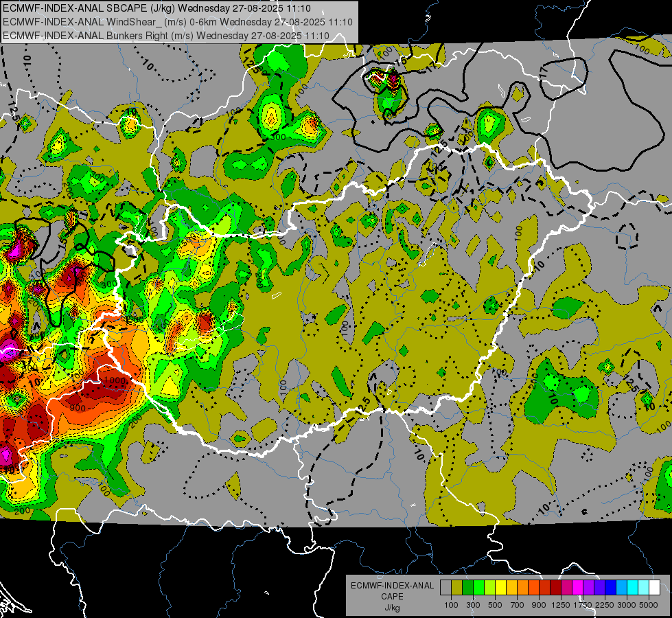This screenshot has height=618, width=672.
Task: Click the WindShear 0-6km title line
Action: 178,22
